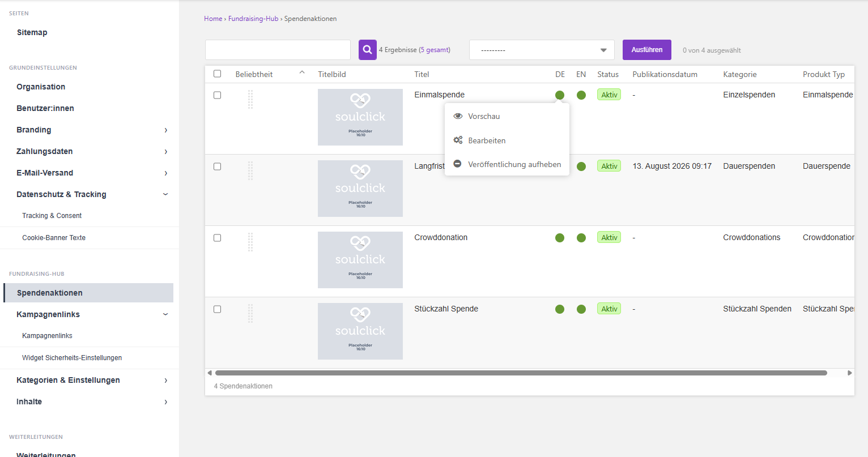868x457 pixels.
Task: Click the Einmalspende placeholder thumbnail
Action: 360,117
